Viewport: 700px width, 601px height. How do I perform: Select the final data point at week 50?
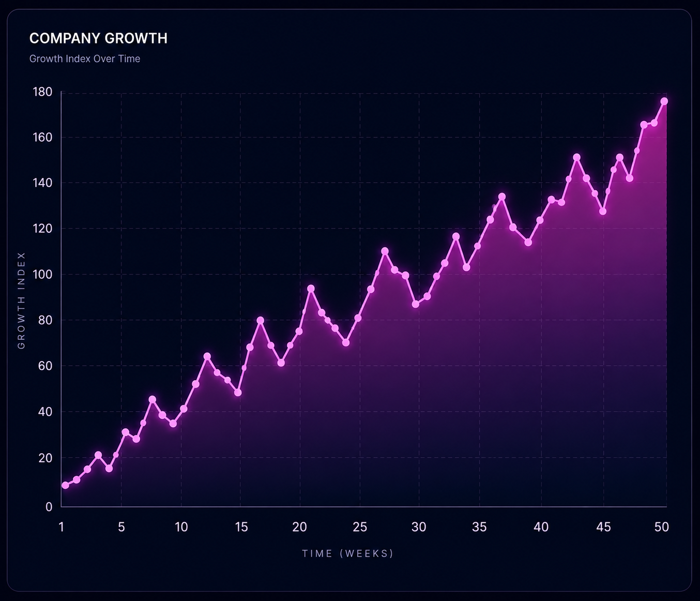point(664,101)
